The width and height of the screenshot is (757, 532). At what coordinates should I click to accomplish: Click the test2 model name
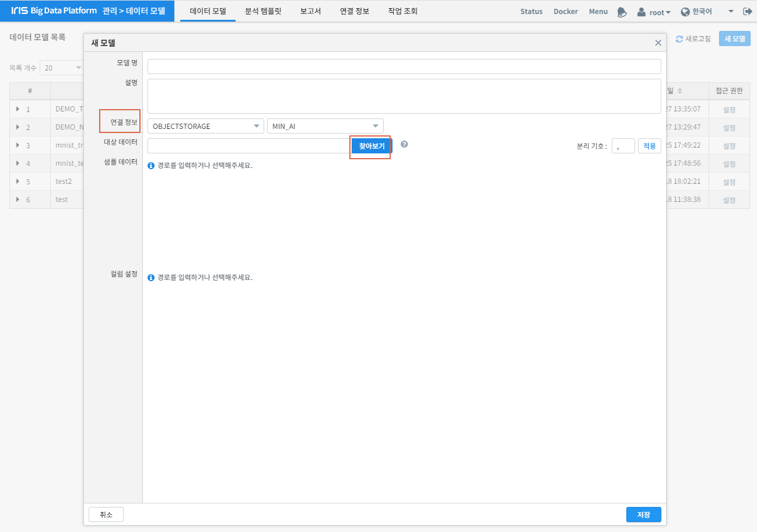64,181
